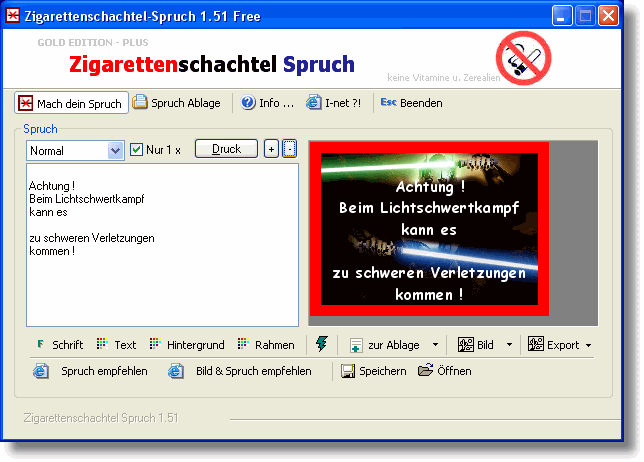Expand the Bild dropdown arrow

tap(509, 345)
